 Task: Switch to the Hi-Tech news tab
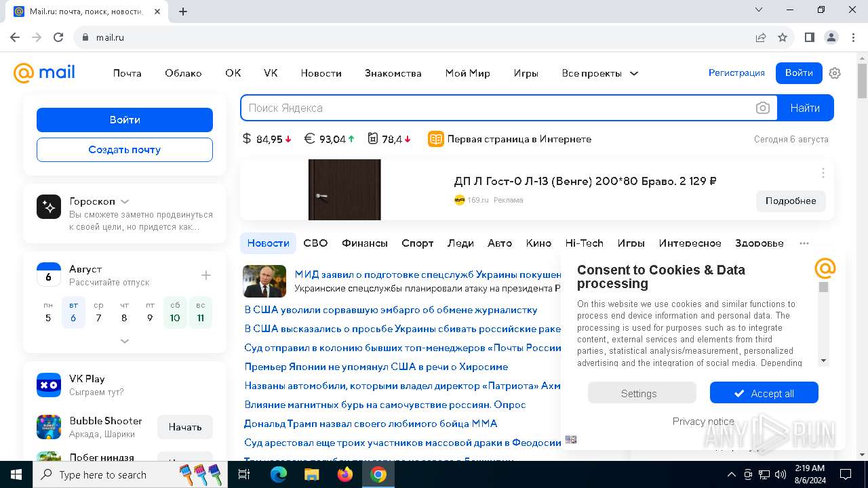pyautogui.click(x=585, y=243)
